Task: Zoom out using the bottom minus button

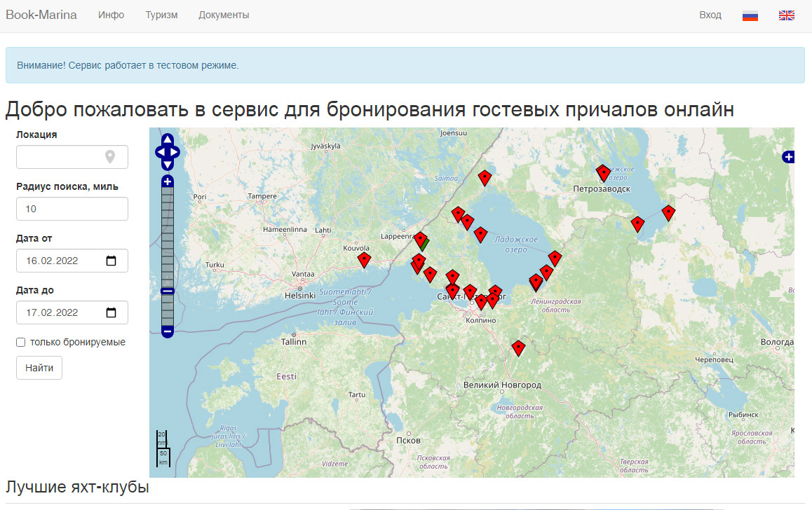Action: tap(168, 331)
